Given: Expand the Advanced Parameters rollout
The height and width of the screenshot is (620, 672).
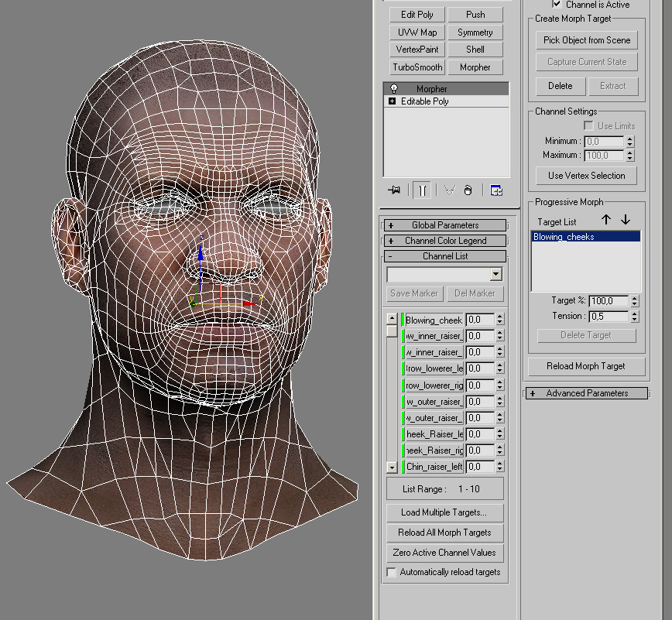Looking at the screenshot, I should click(x=587, y=393).
